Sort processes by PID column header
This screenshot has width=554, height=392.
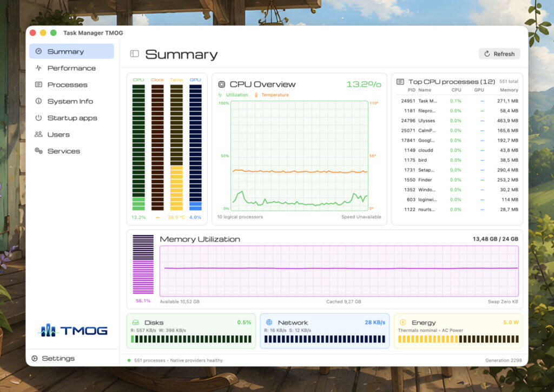point(411,90)
